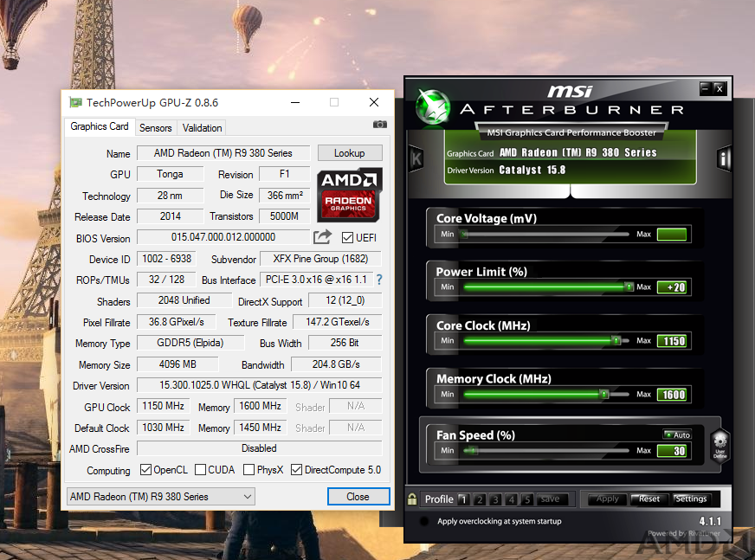The height and width of the screenshot is (560, 755).
Task: Click the Bus Interface question mark icon
Action: click(x=379, y=280)
